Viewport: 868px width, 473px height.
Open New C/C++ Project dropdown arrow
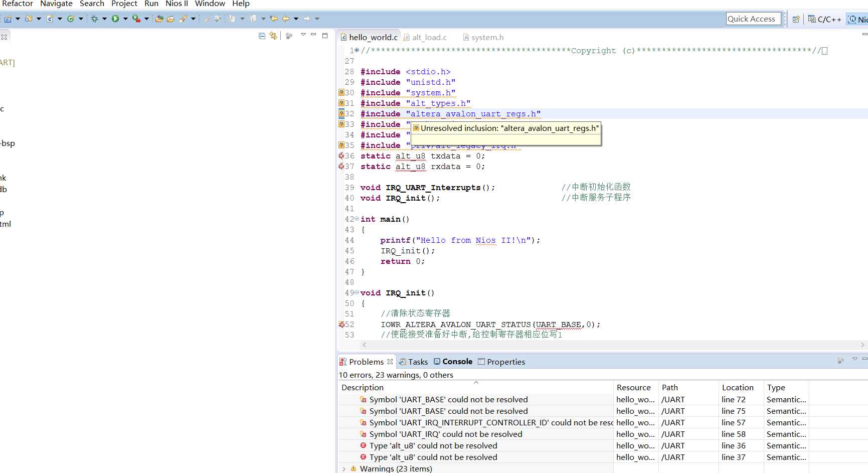click(18, 19)
